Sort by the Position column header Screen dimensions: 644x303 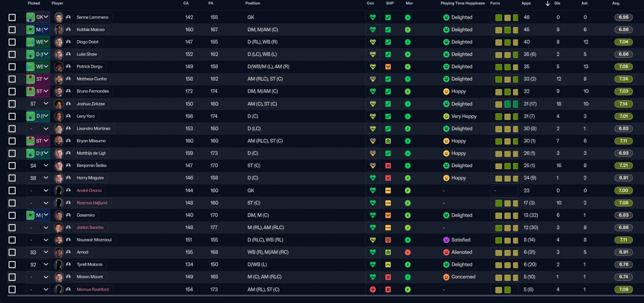253,4
